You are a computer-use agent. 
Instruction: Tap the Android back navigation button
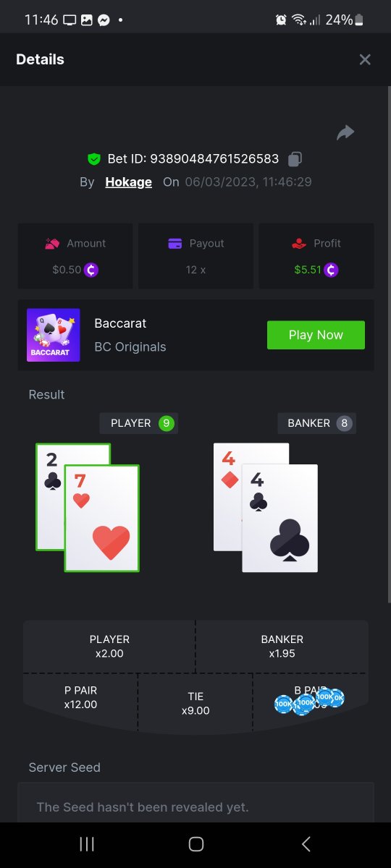[306, 843]
